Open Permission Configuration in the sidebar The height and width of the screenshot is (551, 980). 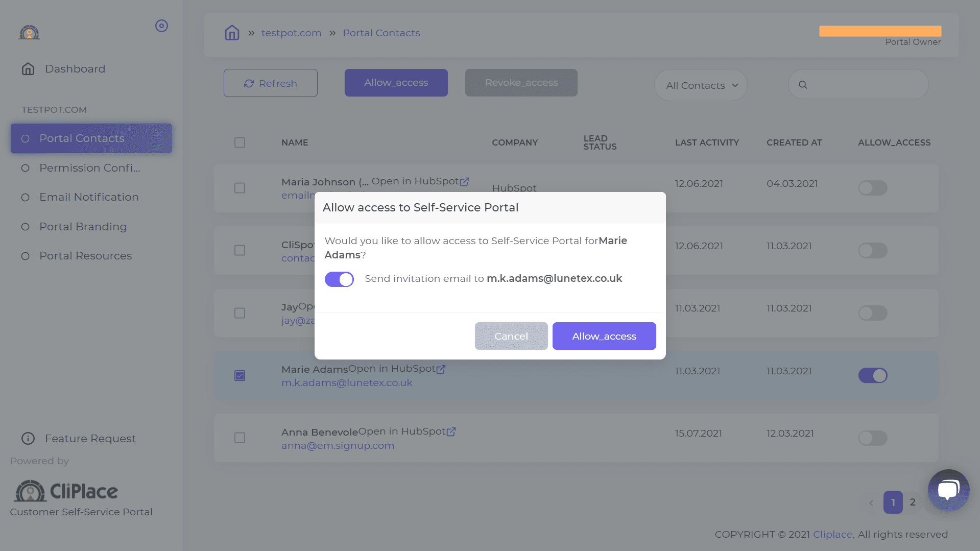pyautogui.click(x=90, y=168)
